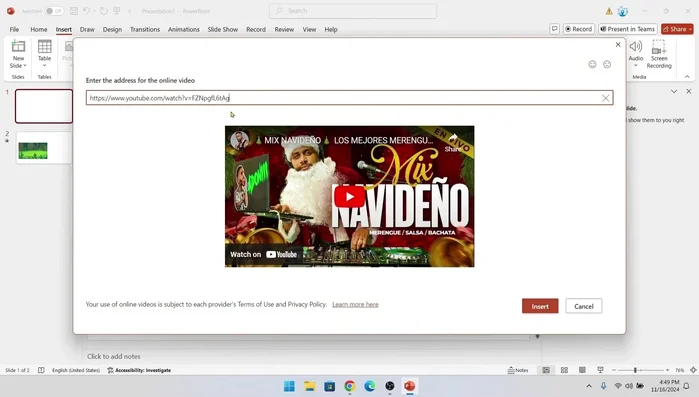Open the account profile icon
This screenshot has height=397, width=699.
(623, 11)
